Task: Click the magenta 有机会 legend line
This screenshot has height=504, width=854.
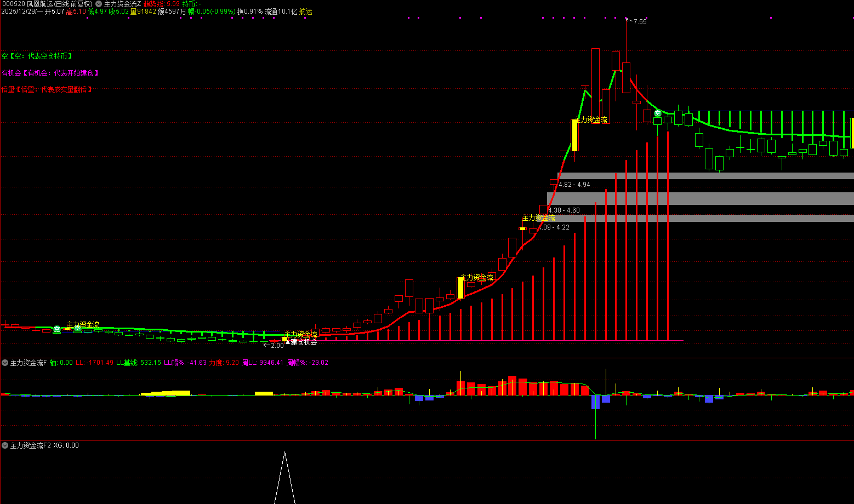Action: pos(50,73)
